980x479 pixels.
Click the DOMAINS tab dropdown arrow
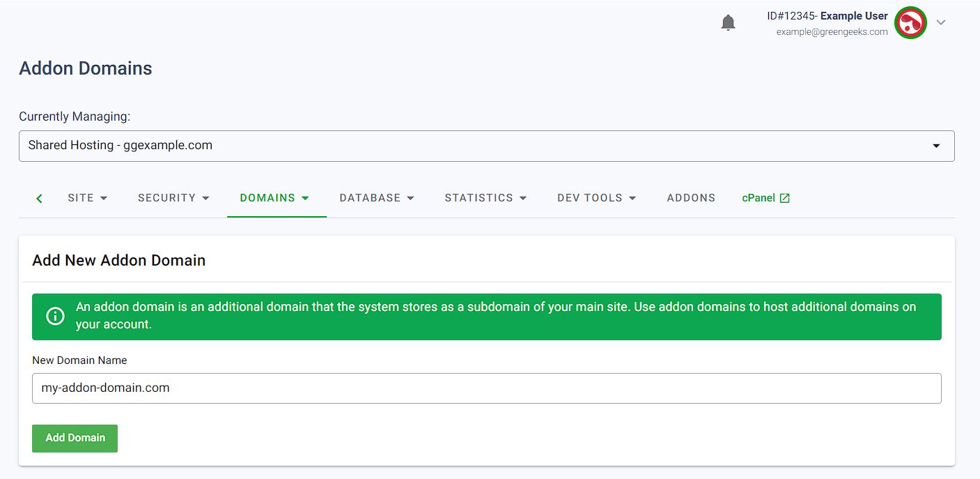coord(305,198)
